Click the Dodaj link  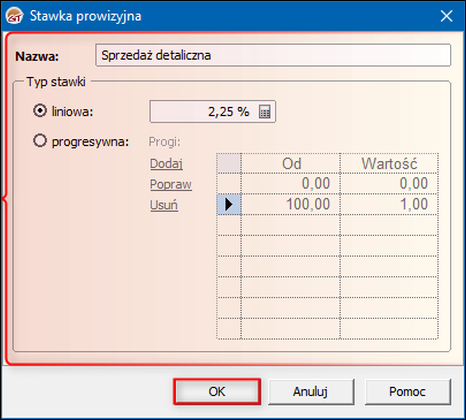(166, 164)
